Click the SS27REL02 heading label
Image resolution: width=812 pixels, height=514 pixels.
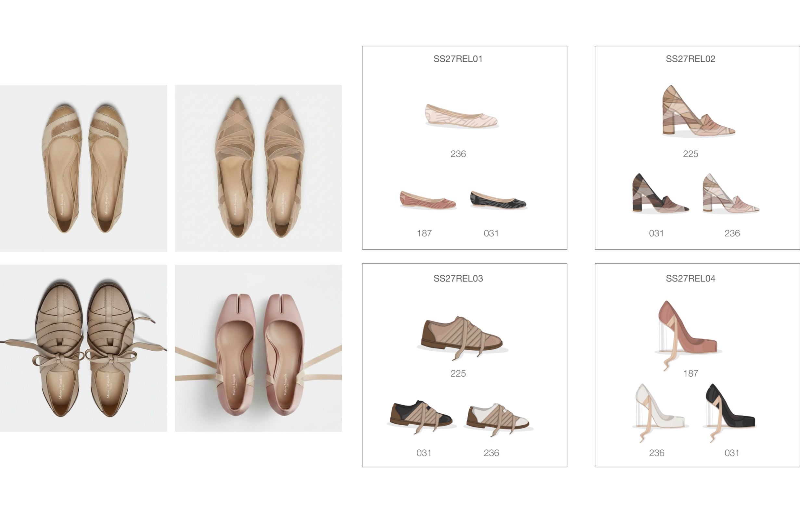point(690,59)
